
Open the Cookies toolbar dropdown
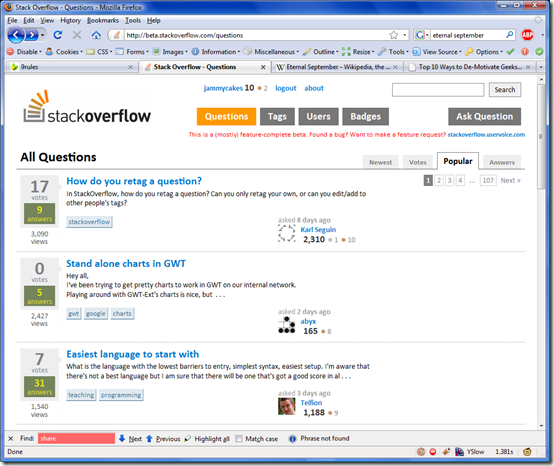(x=64, y=52)
